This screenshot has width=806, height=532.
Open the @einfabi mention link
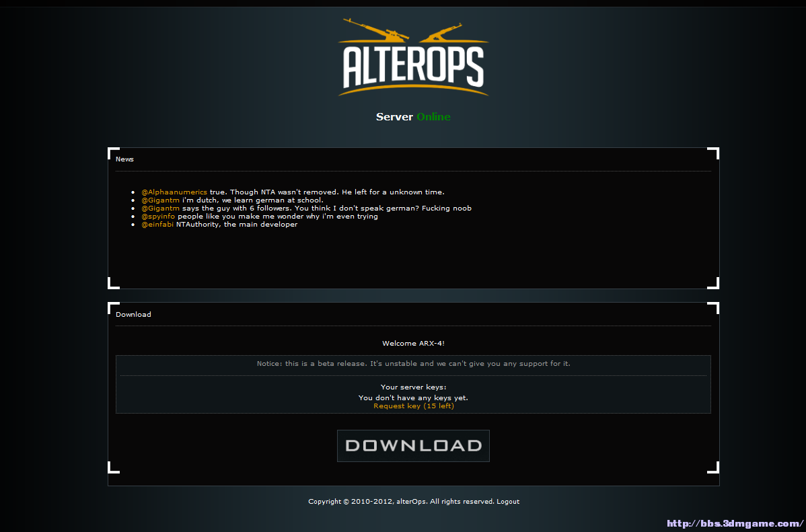pos(157,225)
